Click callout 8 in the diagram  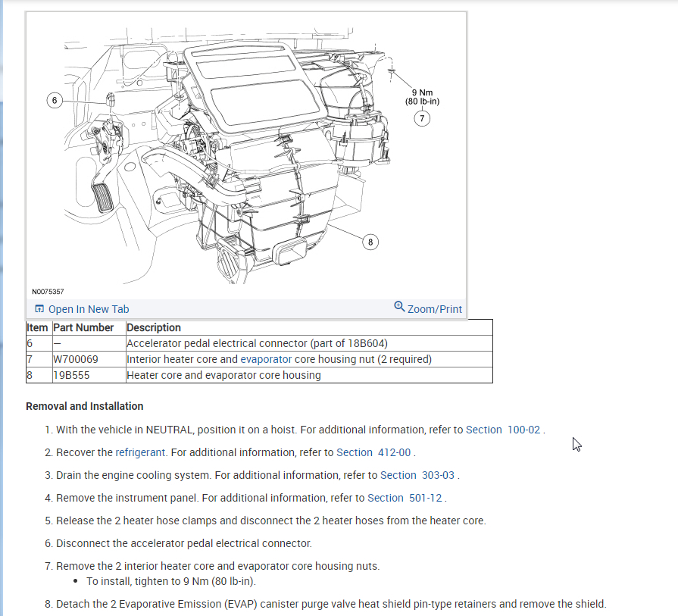click(x=370, y=242)
